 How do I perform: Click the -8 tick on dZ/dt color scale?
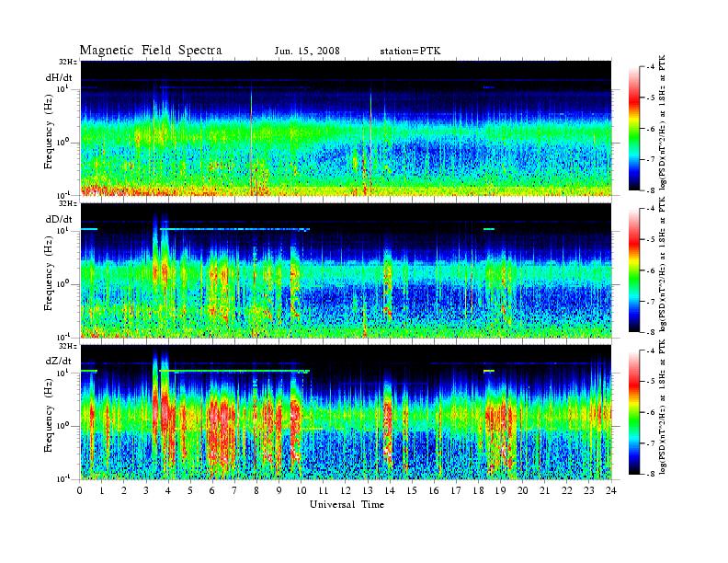click(x=650, y=473)
